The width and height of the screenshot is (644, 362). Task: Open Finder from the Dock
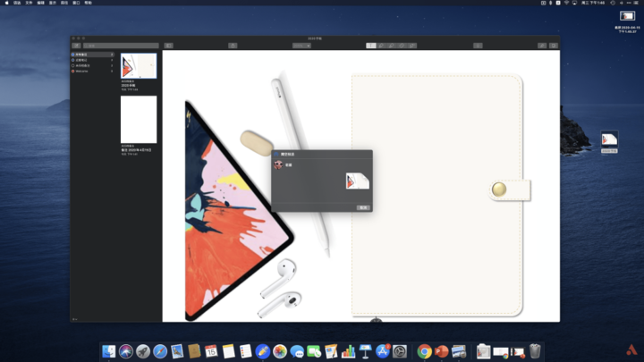pos(109,351)
